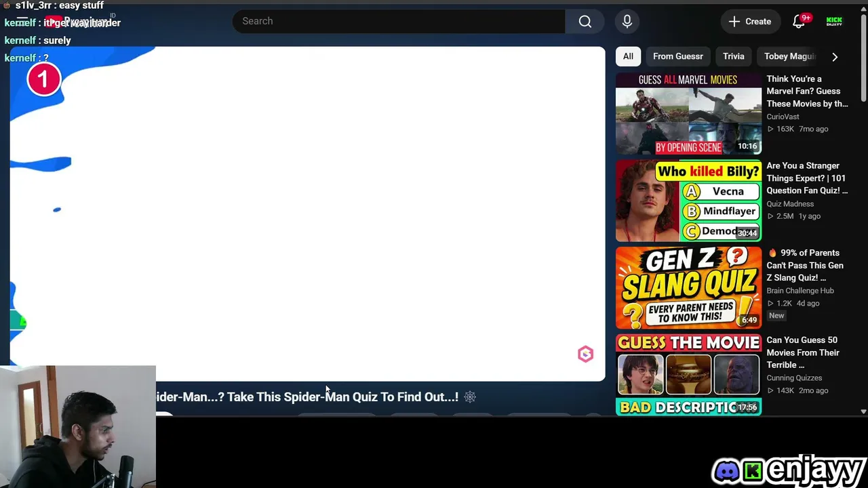The image size is (868, 488).
Task: Click the 6:49 duration badge
Action: pos(749,320)
